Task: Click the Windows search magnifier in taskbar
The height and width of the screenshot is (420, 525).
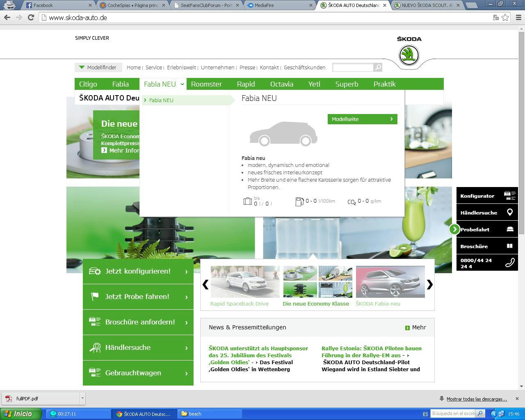Action: [x=480, y=413]
